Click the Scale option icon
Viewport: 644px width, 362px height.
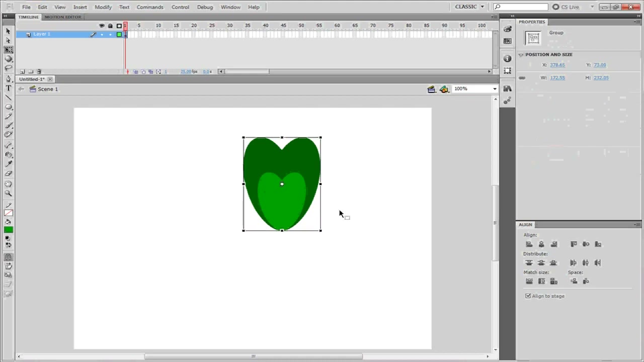8,275
